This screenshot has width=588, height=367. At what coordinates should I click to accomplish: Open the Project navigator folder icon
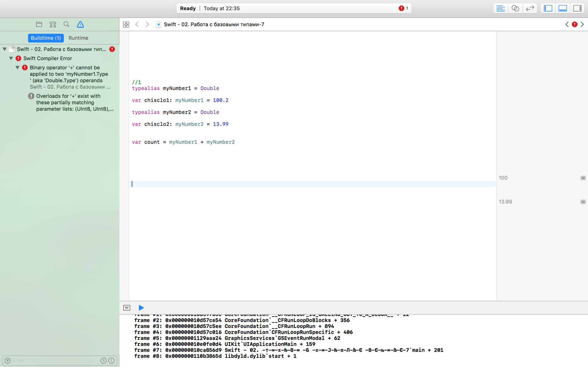(39, 24)
